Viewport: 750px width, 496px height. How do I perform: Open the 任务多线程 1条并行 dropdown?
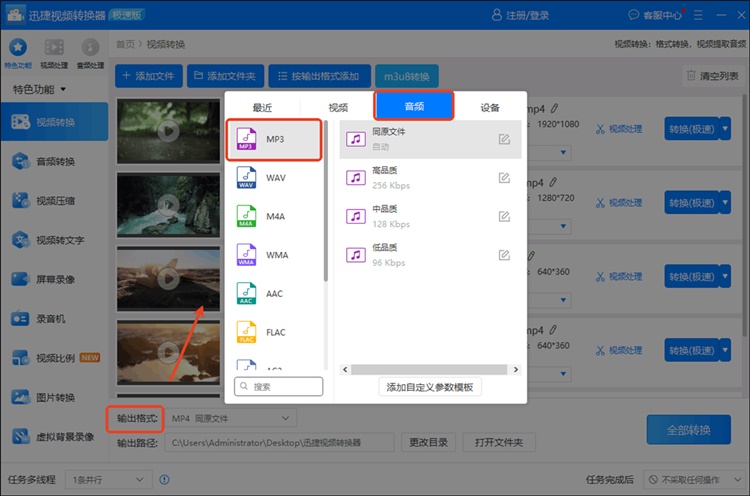coord(109,479)
